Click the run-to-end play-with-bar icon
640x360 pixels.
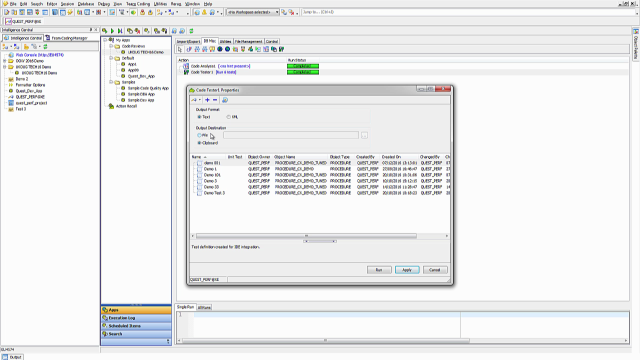120,31
